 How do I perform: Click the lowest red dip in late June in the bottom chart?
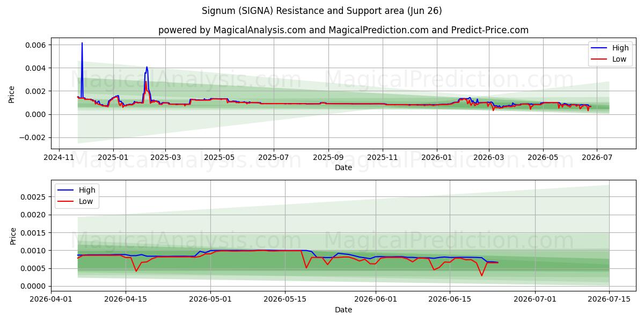pyautogui.click(x=482, y=275)
